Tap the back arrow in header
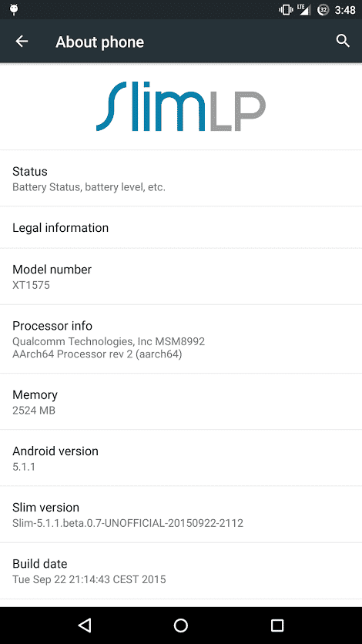The width and height of the screenshot is (362, 644). [22, 41]
